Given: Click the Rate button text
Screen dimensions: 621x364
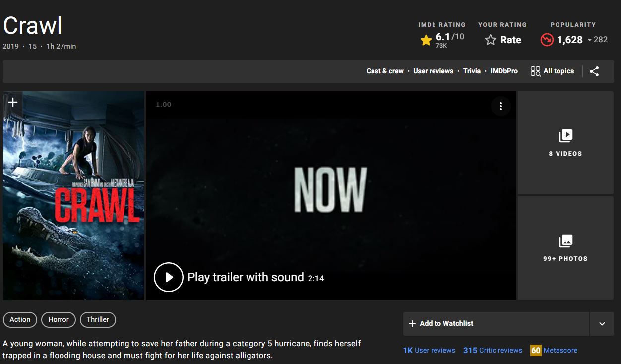Looking at the screenshot, I should coord(511,40).
